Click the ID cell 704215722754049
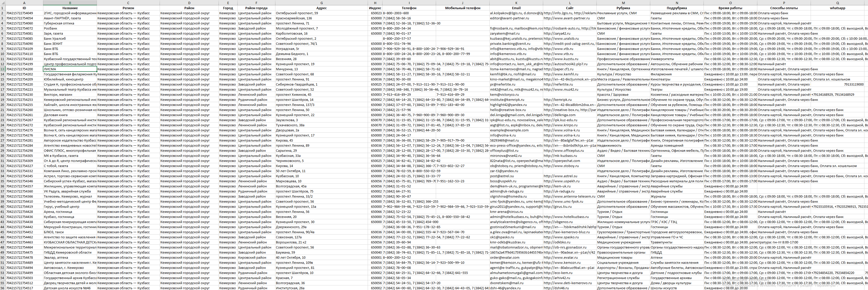This screenshot has height=290, width=868. pyautogui.click(x=24, y=13)
